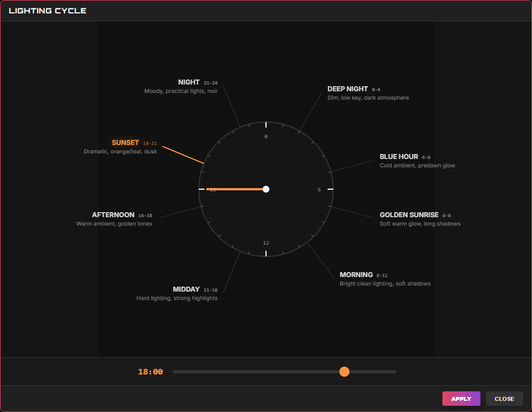Click the orange clock hand
532x412 pixels.
(x=235, y=189)
